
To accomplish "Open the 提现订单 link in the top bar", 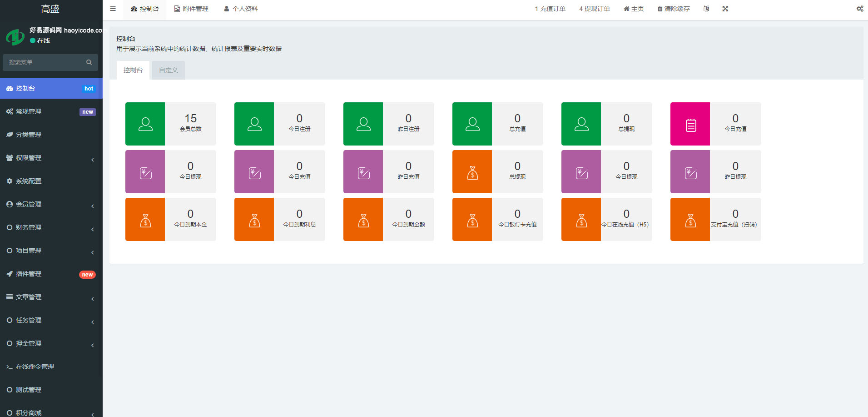I will 595,9.
